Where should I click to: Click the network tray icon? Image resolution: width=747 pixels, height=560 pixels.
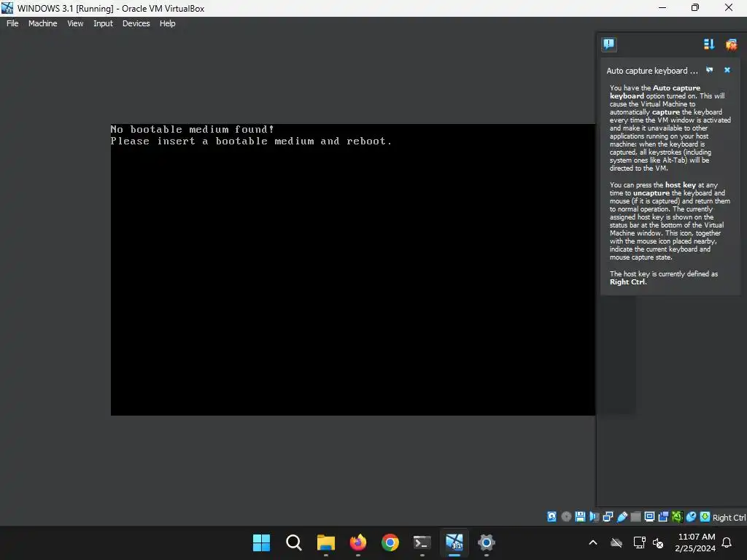(x=639, y=542)
